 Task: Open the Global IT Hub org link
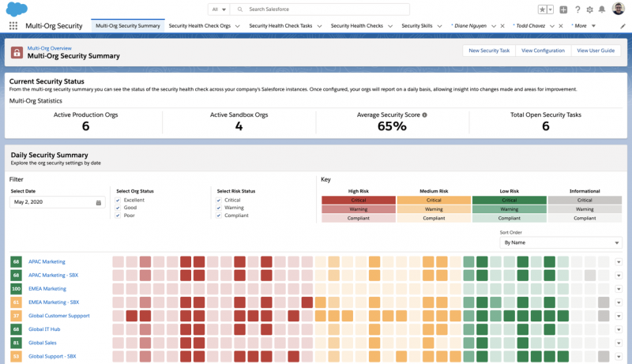click(x=44, y=329)
